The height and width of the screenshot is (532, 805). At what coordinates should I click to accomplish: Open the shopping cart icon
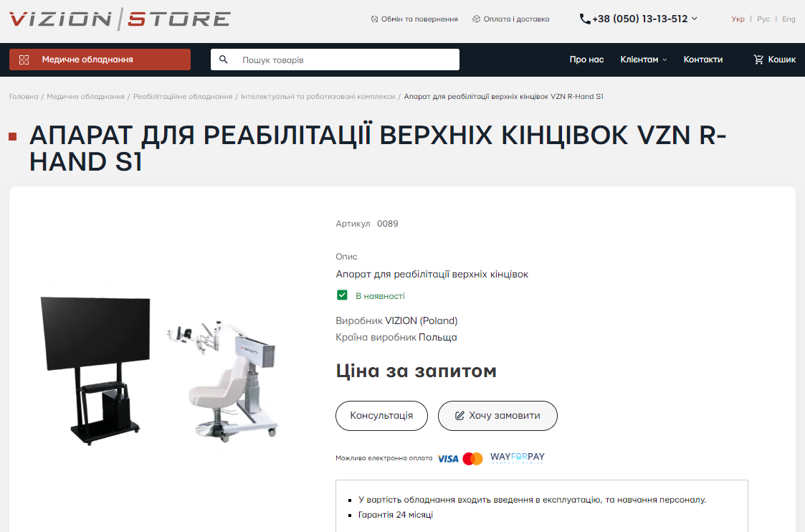(x=758, y=60)
